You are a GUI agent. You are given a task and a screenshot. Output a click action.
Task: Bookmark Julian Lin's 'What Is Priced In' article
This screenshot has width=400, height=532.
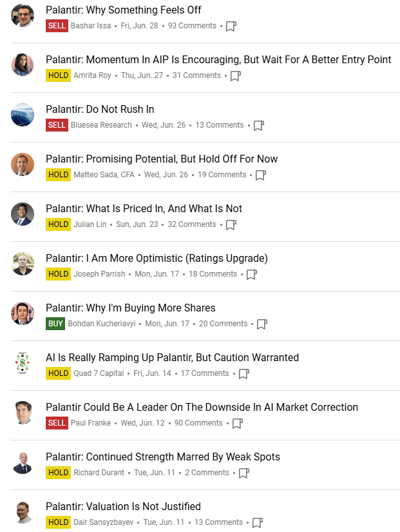[x=231, y=225]
